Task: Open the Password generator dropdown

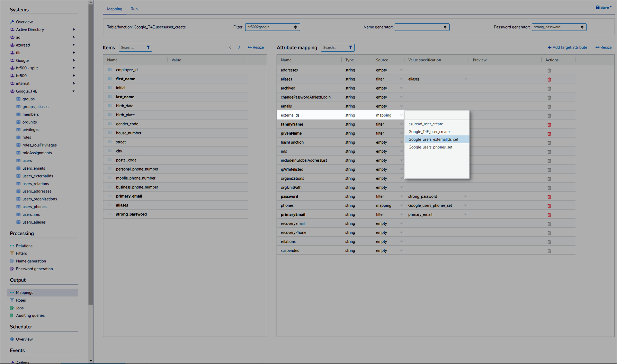Action: click(x=559, y=27)
